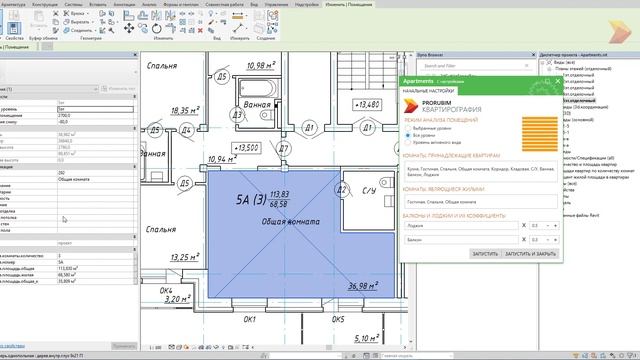
Task: Click the Общая комната value in Properties
Action: [x=95, y=180]
